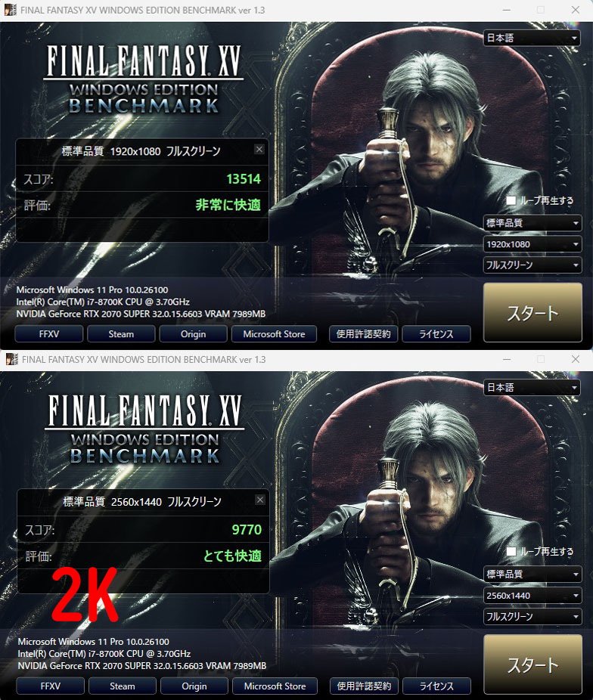Screen dimensions: 593x700
Task: Open 使用許諾契約 in the top window
Action: point(364,334)
